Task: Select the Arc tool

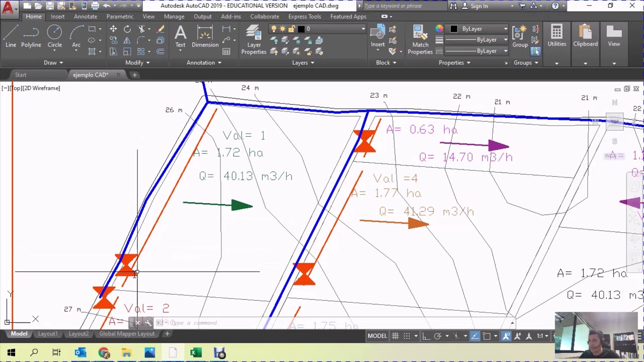Action: (76, 37)
